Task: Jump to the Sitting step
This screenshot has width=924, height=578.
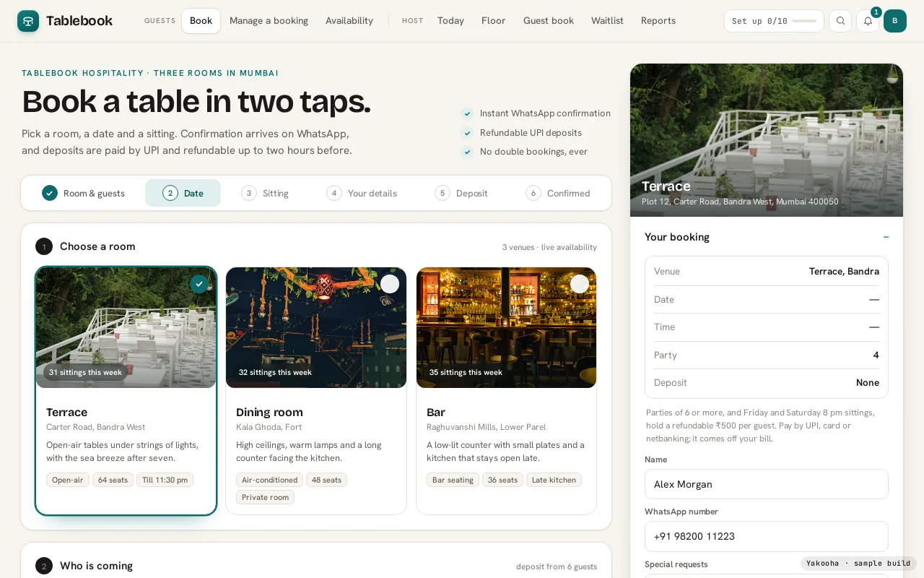Action: coord(265,193)
